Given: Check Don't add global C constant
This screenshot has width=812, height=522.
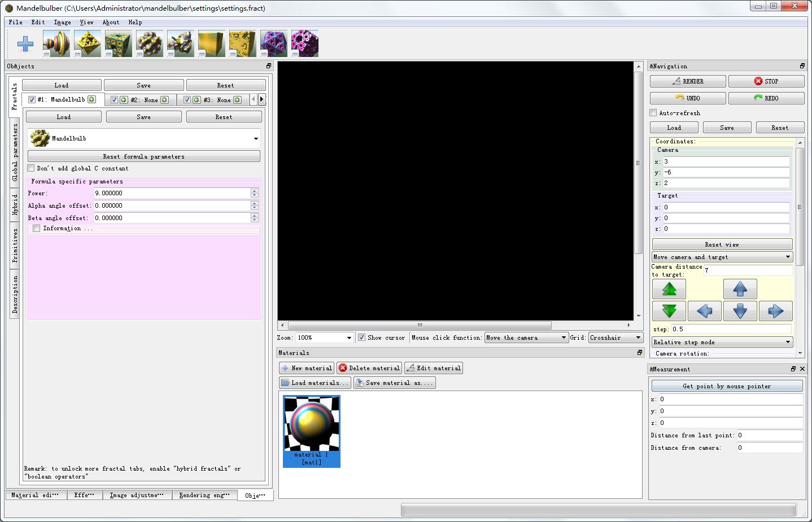Looking at the screenshot, I should tap(31, 168).
